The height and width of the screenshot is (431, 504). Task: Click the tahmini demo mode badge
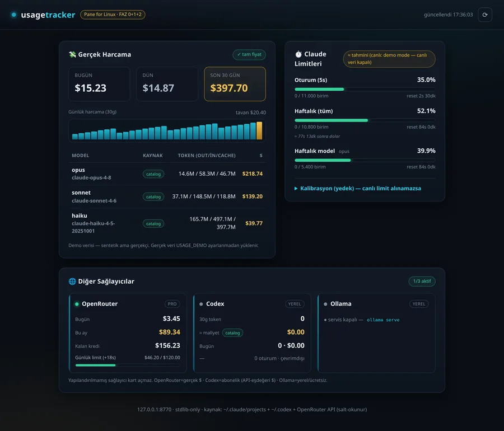[x=389, y=59]
